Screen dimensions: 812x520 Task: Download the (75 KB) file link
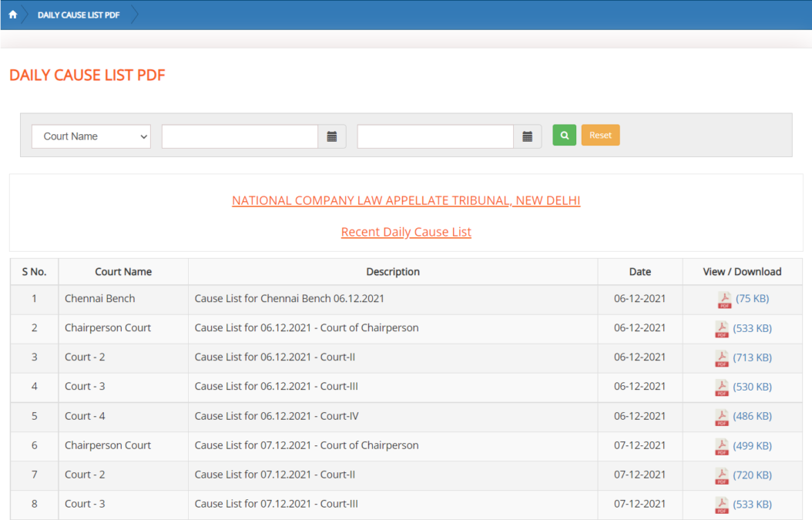753,299
